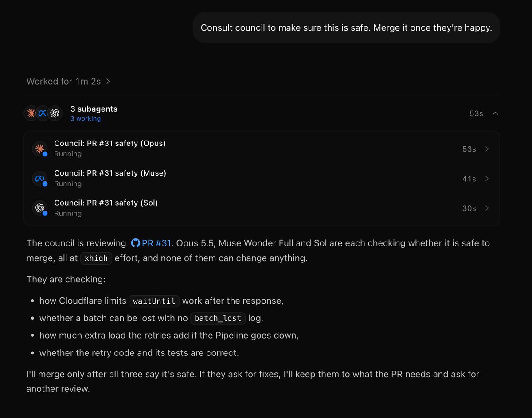Viewport: 532px width, 418px height.
Task: Click the '3 subagents' title
Action: pyautogui.click(x=94, y=109)
